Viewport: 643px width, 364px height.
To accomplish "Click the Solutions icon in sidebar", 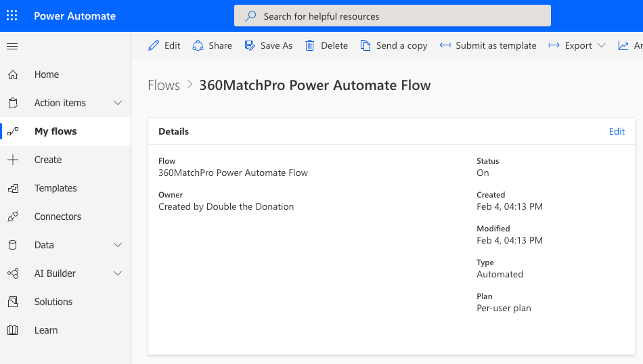I will point(12,302).
